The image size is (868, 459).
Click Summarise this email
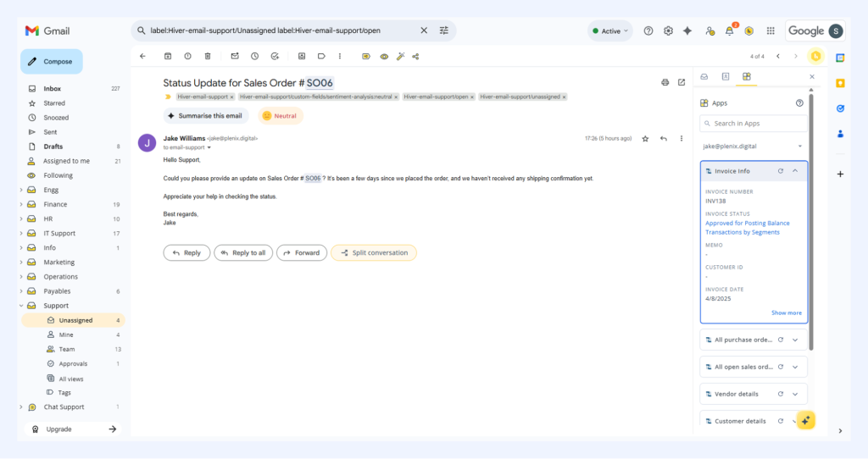tap(205, 116)
